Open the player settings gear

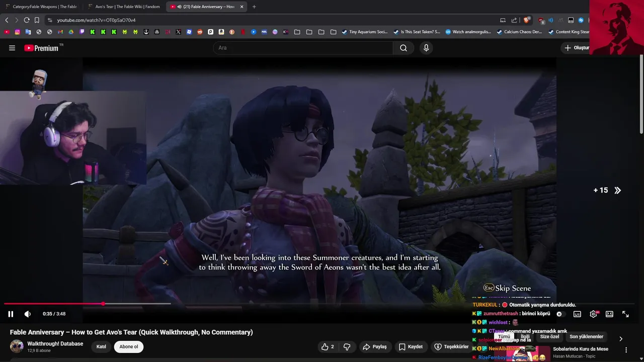pos(593,314)
